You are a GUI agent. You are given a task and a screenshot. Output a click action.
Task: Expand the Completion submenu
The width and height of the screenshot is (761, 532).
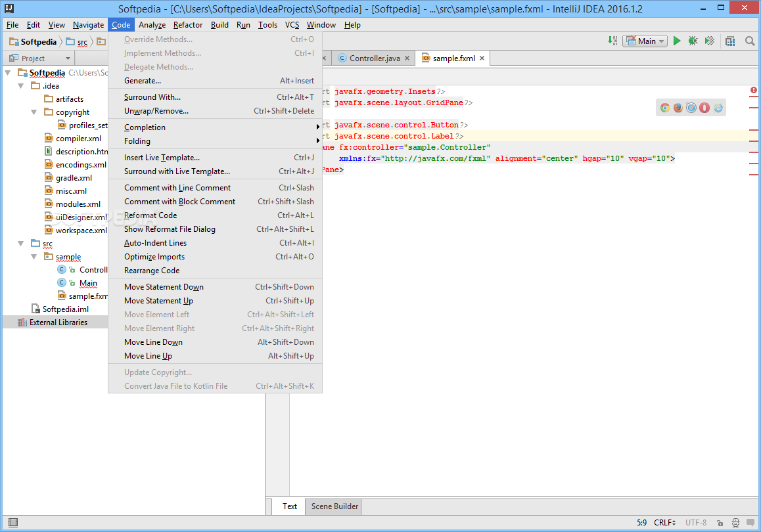point(216,127)
